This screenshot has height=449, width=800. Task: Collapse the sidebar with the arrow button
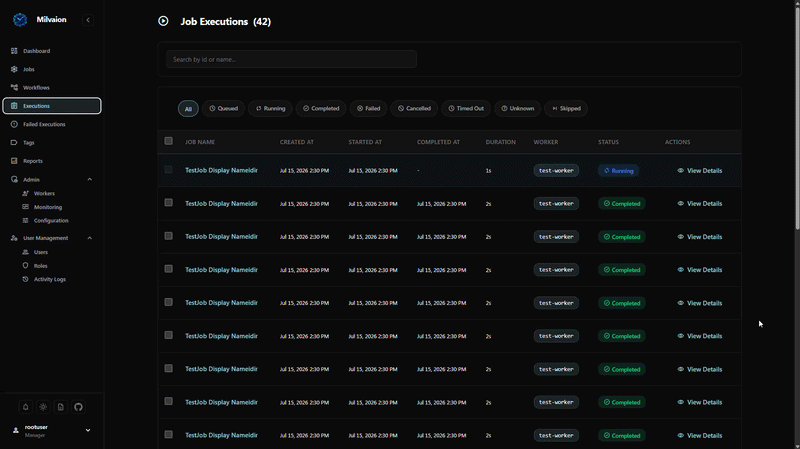click(x=88, y=20)
